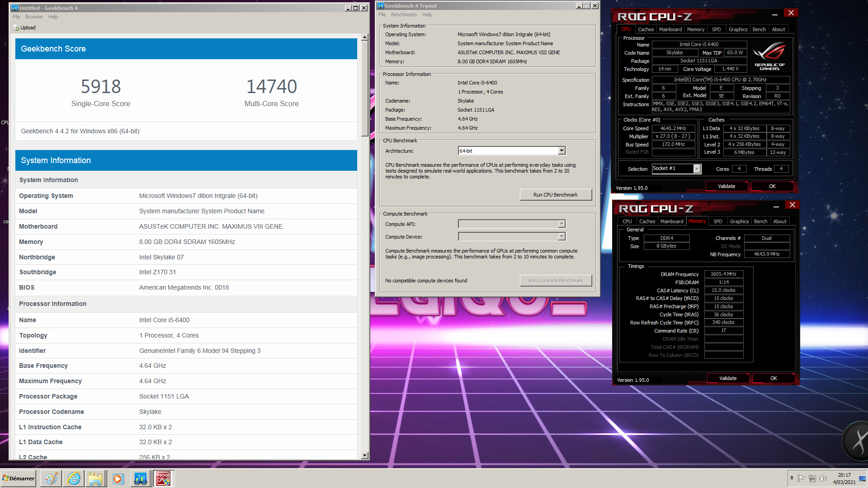Click OK in the lower CPU-Z Memory window

click(774, 378)
